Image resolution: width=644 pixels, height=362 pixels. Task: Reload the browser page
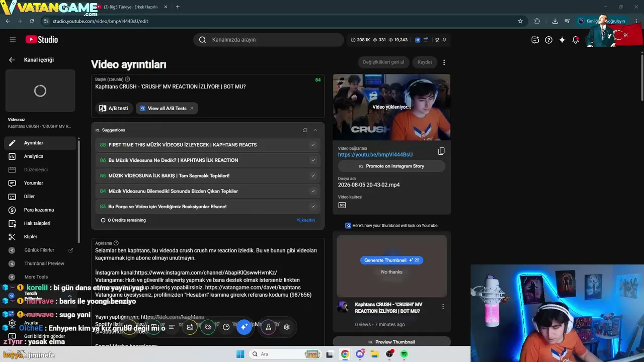click(32, 21)
